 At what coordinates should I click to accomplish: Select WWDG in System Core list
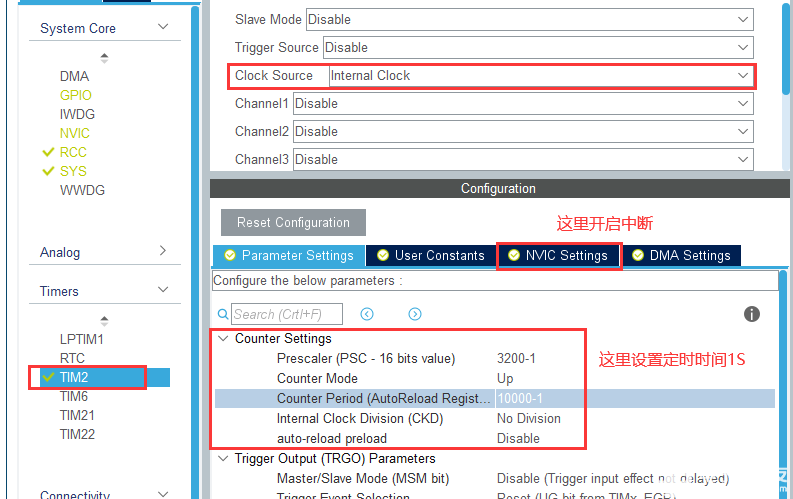[x=82, y=191]
